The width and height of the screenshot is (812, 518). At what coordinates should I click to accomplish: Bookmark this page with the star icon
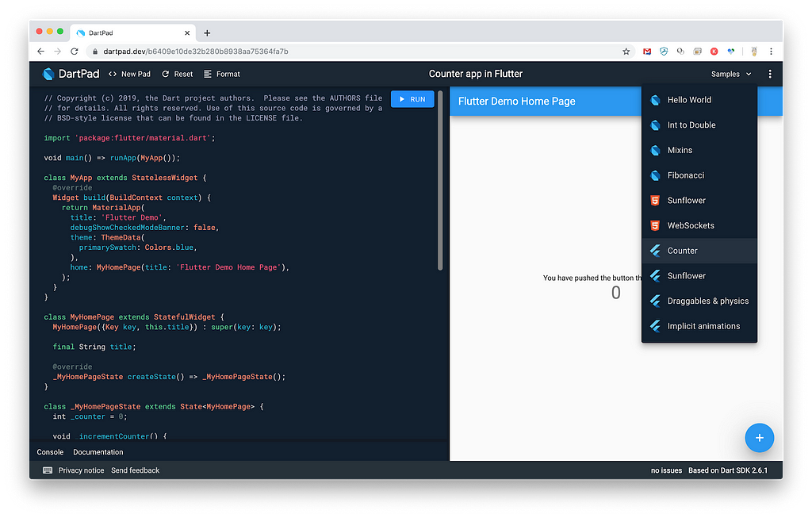pos(626,52)
